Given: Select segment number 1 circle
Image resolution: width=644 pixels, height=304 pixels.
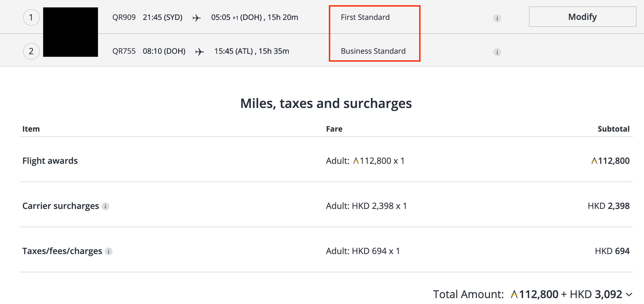Looking at the screenshot, I should [x=31, y=17].
